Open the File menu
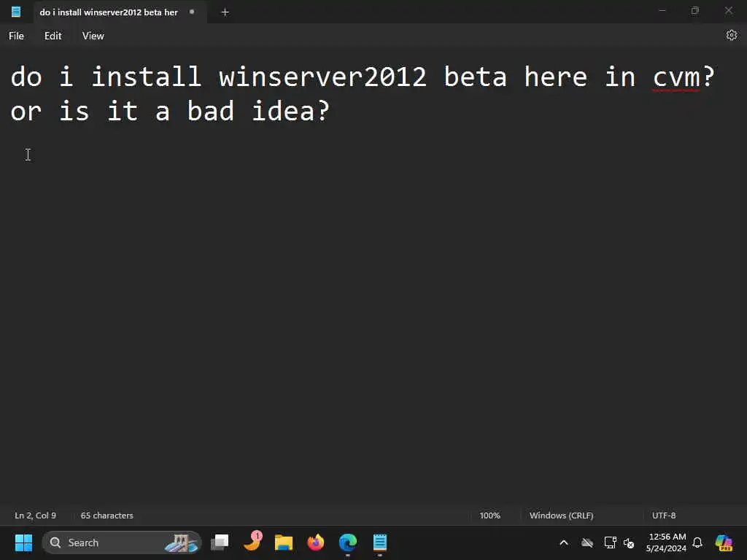This screenshot has height=560, width=747. pos(16,36)
